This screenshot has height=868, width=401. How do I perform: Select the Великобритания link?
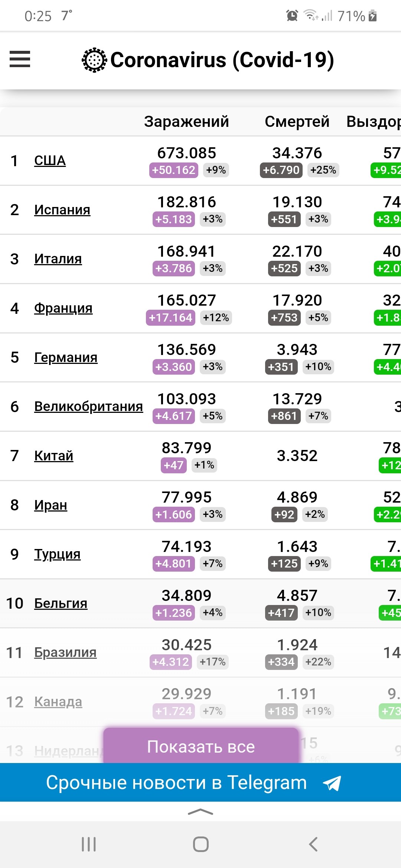click(88, 407)
